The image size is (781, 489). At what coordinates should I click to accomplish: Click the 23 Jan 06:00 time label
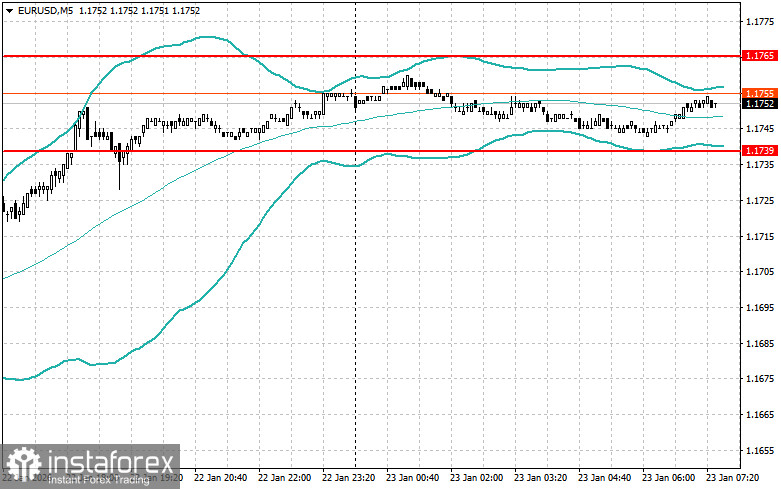point(668,478)
